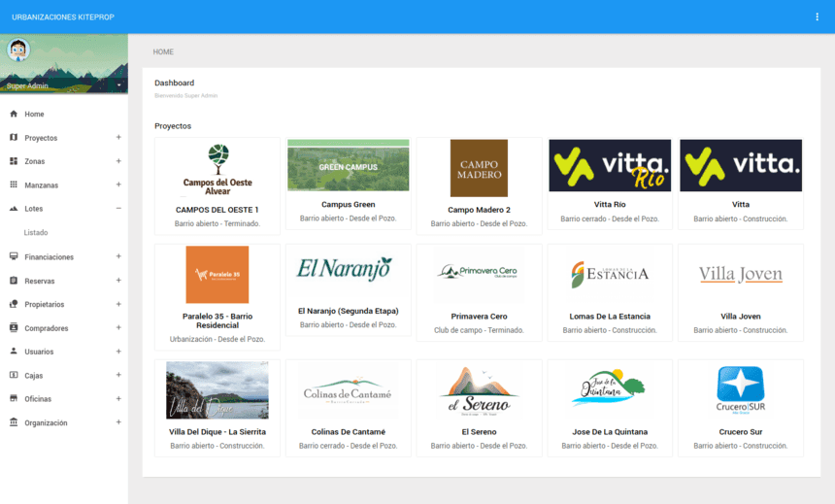Select Compradores label in sidebar

point(47,328)
